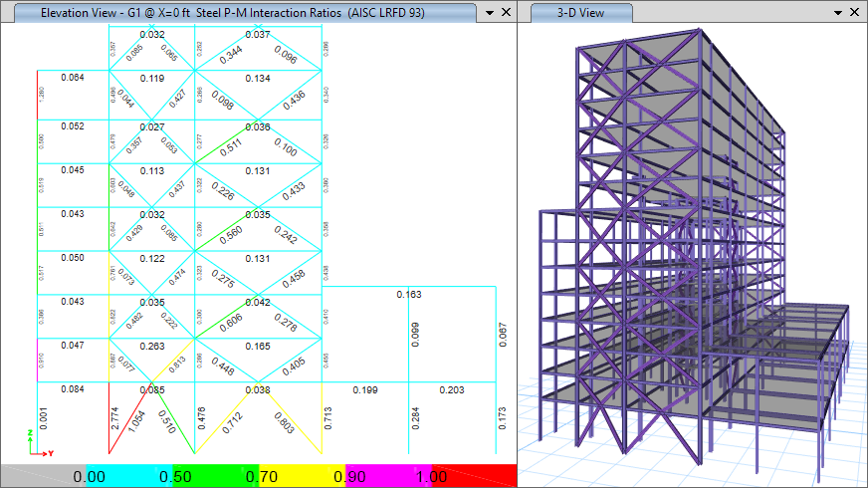Click the gray legend band at far left
868x488 pixels.
tap(43, 476)
